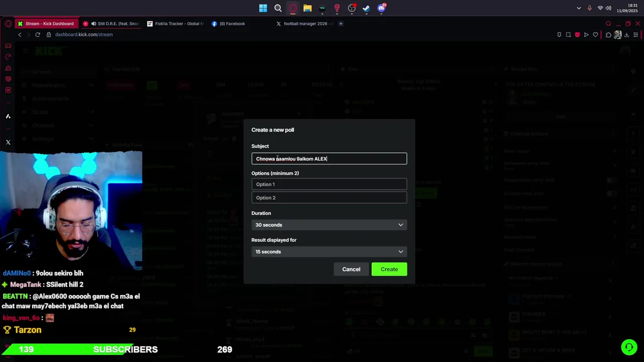The image size is (644, 362).
Task: Open Opera GX main menu icon
Action: (8, 24)
